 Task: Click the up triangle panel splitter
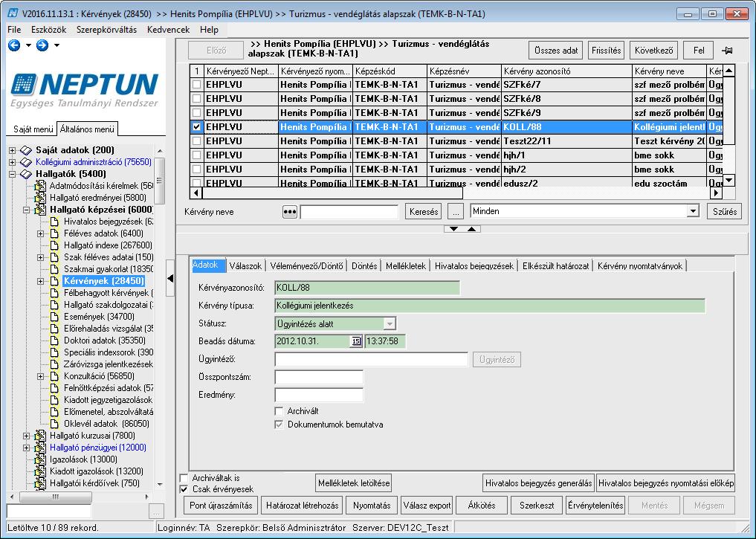[x=471, y=229]
